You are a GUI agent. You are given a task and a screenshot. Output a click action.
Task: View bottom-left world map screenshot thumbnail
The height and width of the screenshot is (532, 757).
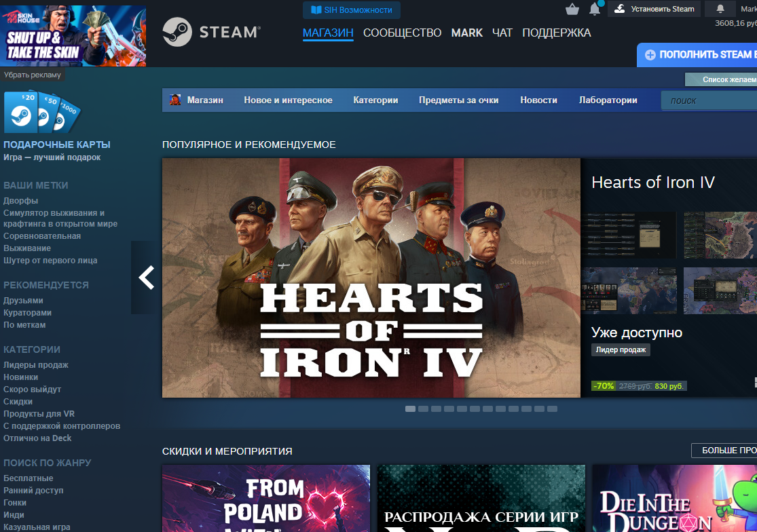(x=629, y=291)
